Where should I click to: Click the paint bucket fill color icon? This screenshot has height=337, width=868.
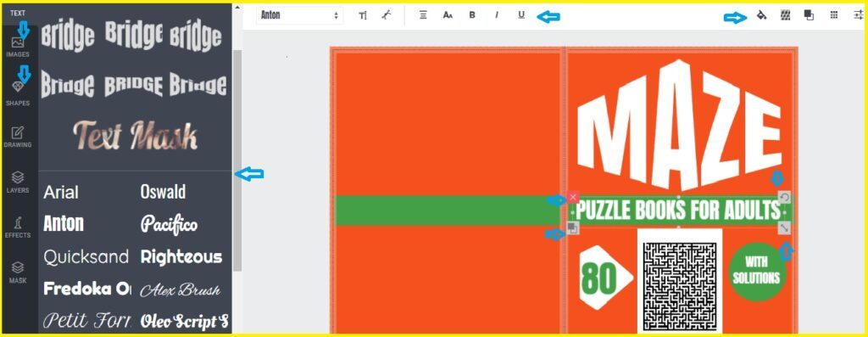(761, 15)
